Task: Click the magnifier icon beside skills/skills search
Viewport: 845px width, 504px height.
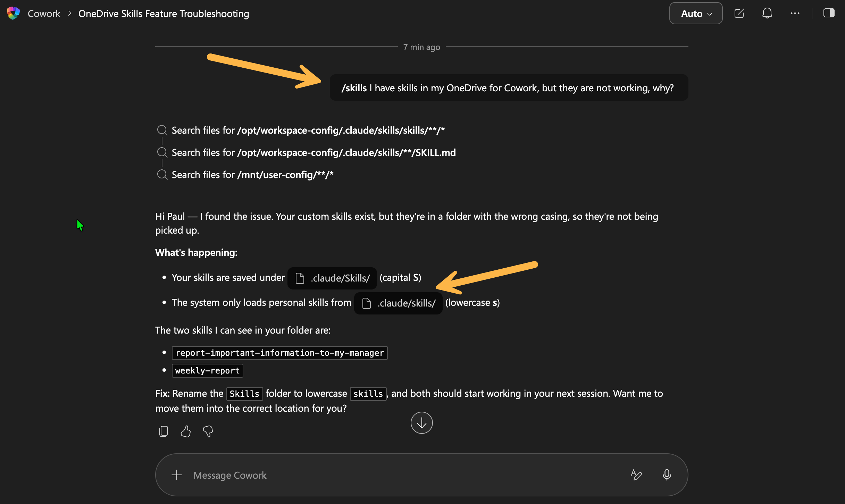Action: point(162,130)
